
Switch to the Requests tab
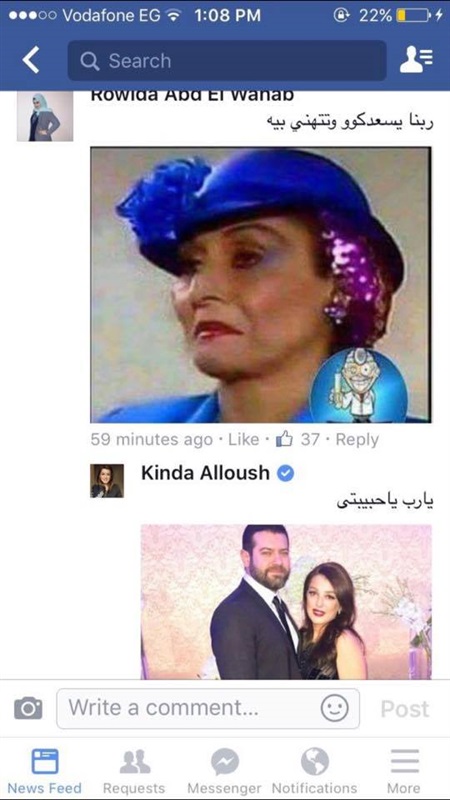134,771
